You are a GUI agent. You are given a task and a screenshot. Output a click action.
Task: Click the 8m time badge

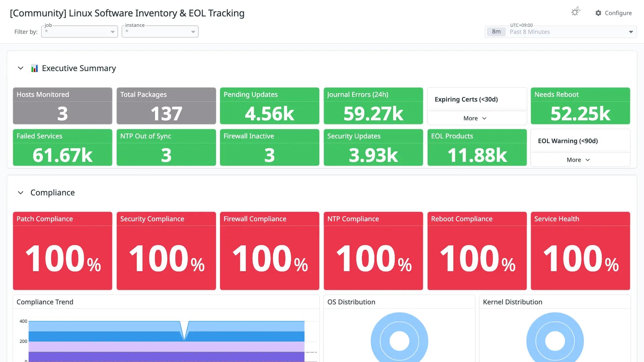[496, 32]
